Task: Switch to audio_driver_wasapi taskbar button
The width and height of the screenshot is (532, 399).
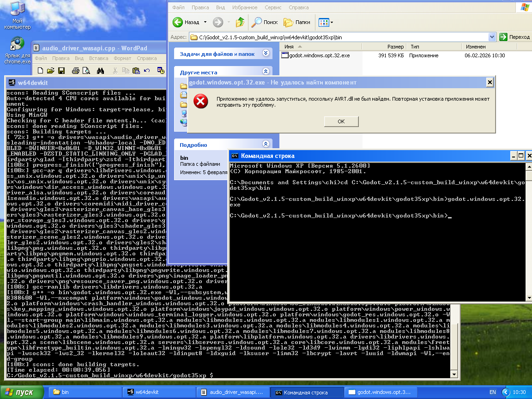Action: [233, 392]
